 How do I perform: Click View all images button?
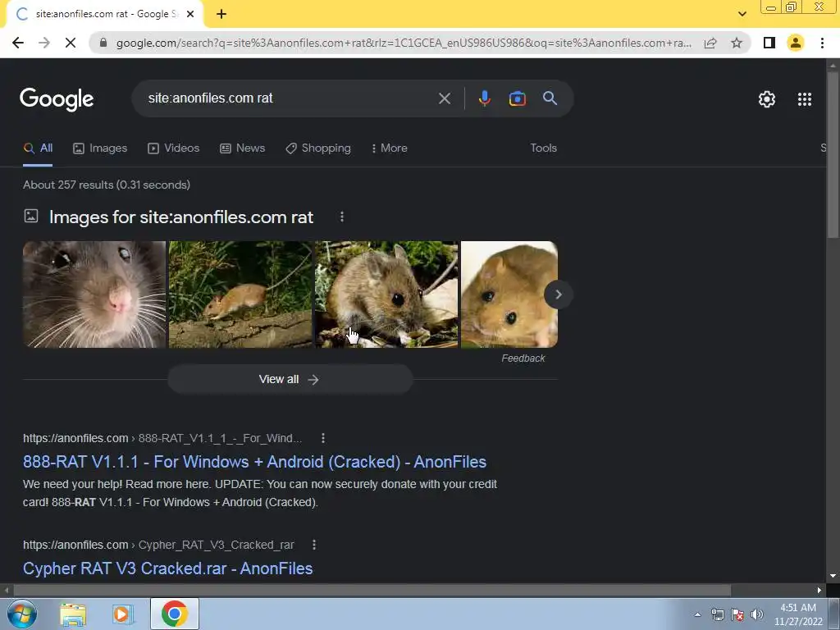pyautogui.click(x=290, y=379)
